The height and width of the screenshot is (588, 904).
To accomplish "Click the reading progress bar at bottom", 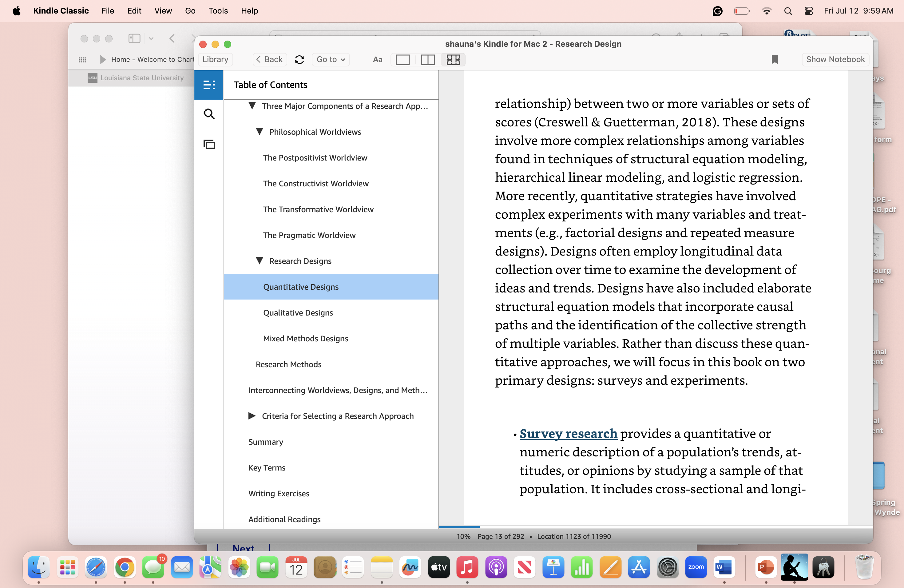I will click(656, 527).
